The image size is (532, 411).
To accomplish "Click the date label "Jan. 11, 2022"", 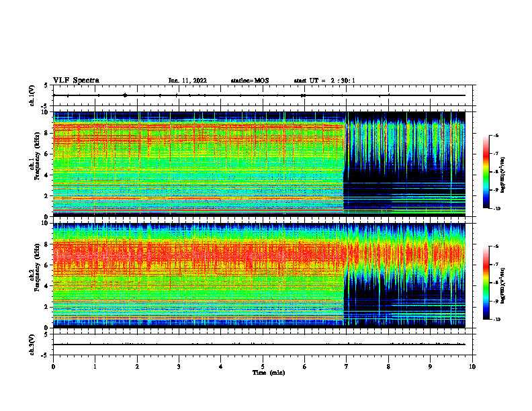I will click(x=187, y=81).
